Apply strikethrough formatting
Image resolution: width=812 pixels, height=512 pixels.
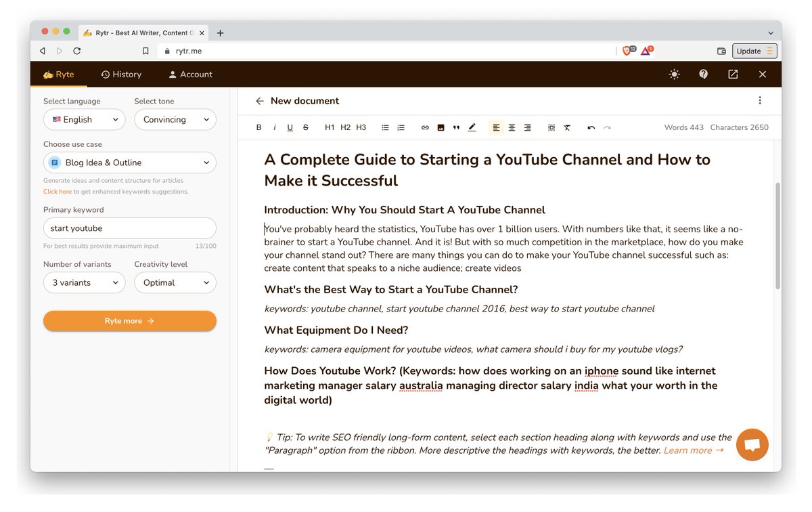pos(306,127)
